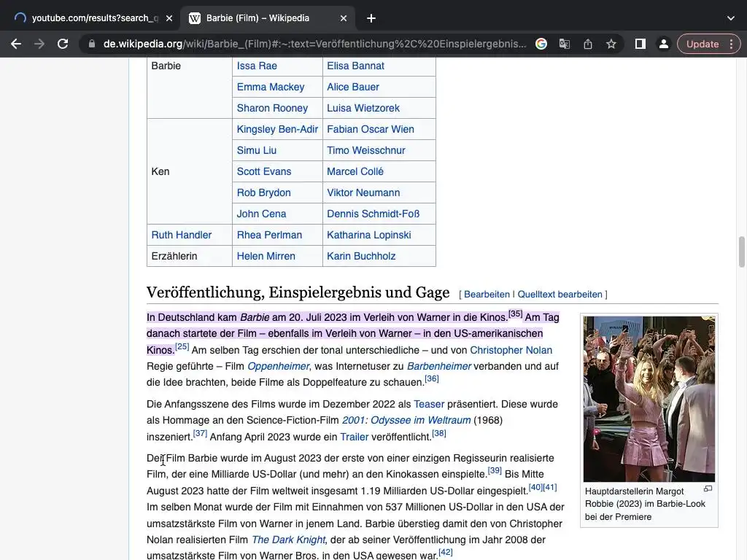Open the Dennis Schmidt-Foß link
Image resolution: width=747 pixels, height=560 pixels.
(373, 214)
